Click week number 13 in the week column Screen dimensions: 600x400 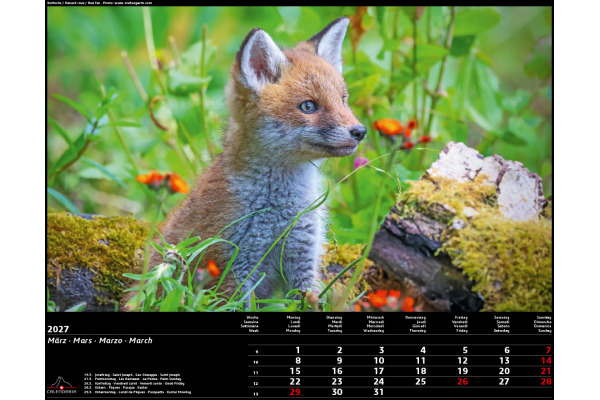click(x=256, y=393)
